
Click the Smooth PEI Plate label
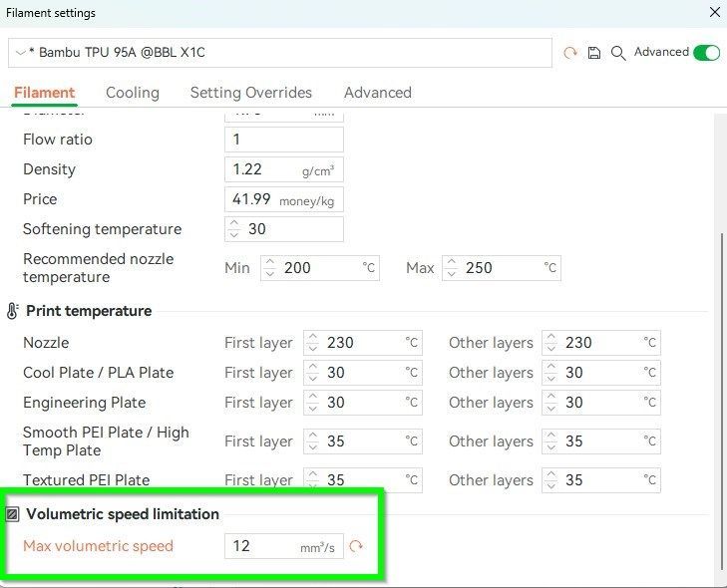106,441
